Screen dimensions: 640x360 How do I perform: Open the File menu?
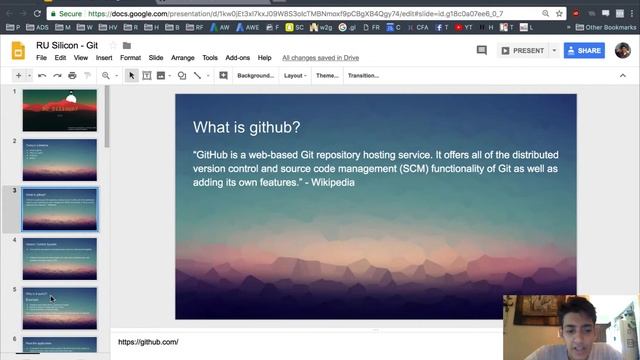pyautogui.click(x=41, y=58)
